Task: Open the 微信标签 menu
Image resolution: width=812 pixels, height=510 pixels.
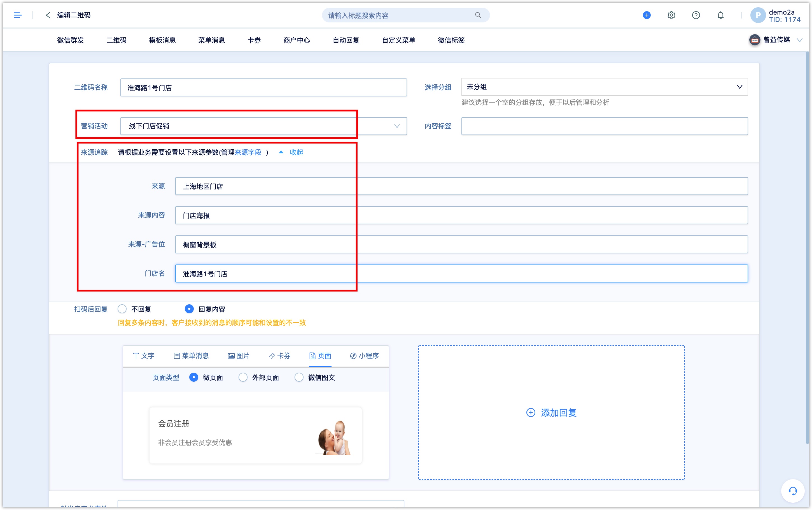Action: [451, 40]
